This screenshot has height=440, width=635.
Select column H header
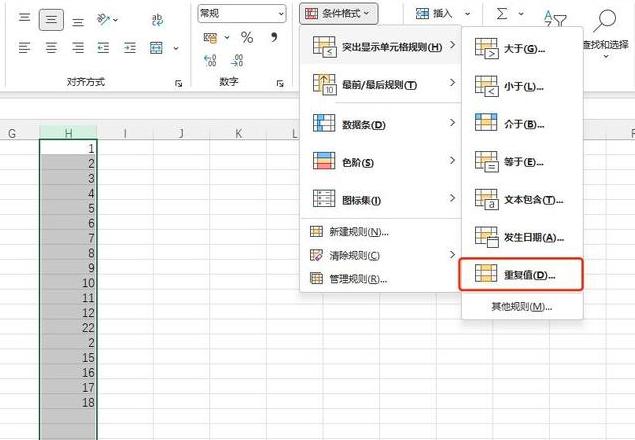point(68,133)
